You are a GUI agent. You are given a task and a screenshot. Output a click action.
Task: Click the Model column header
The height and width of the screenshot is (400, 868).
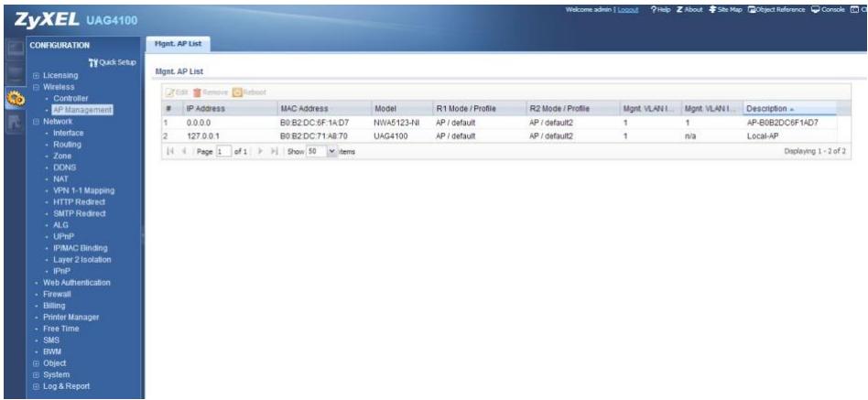coord(401,108)
